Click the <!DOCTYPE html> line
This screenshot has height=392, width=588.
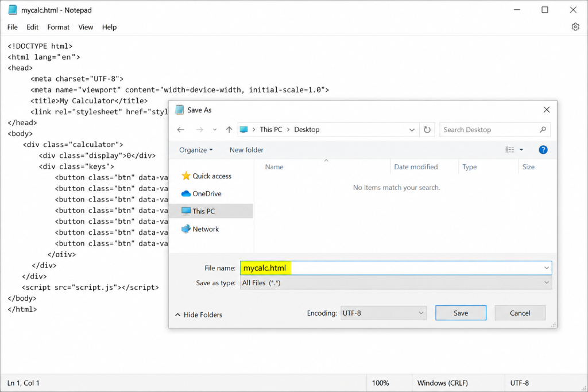(40, 46)
